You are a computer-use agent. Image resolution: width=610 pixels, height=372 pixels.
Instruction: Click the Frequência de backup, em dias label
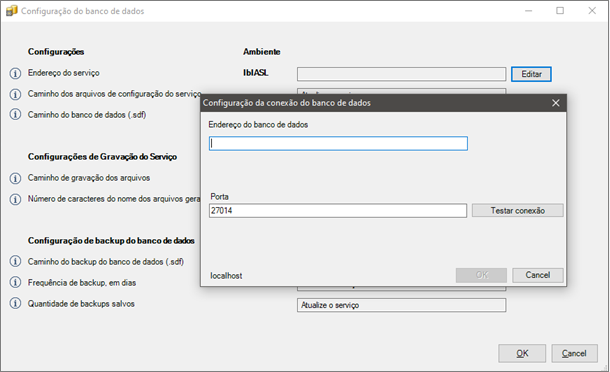click(82, 283)
